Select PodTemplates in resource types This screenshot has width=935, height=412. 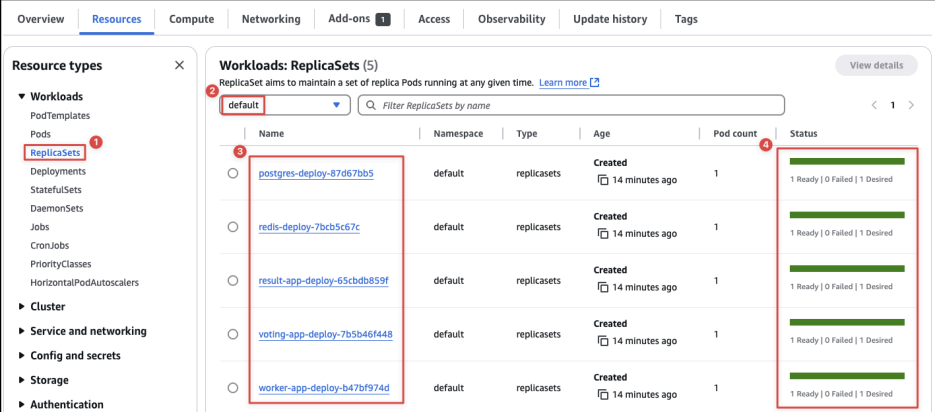click(x=60, y=116)
